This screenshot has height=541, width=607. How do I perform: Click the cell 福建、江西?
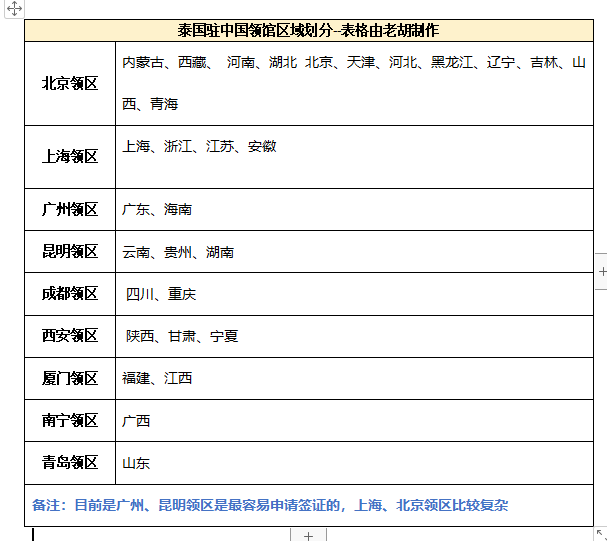point(354,378)
